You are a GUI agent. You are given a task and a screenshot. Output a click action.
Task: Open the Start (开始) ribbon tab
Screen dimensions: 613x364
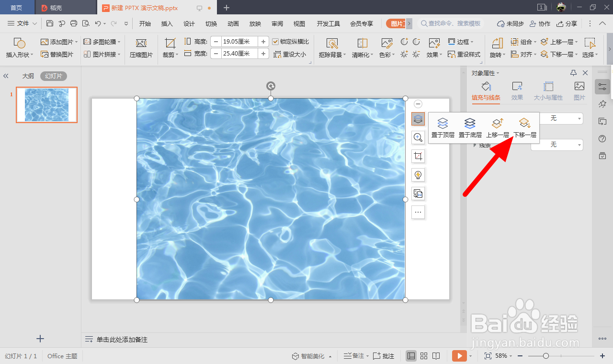(145, 24)
